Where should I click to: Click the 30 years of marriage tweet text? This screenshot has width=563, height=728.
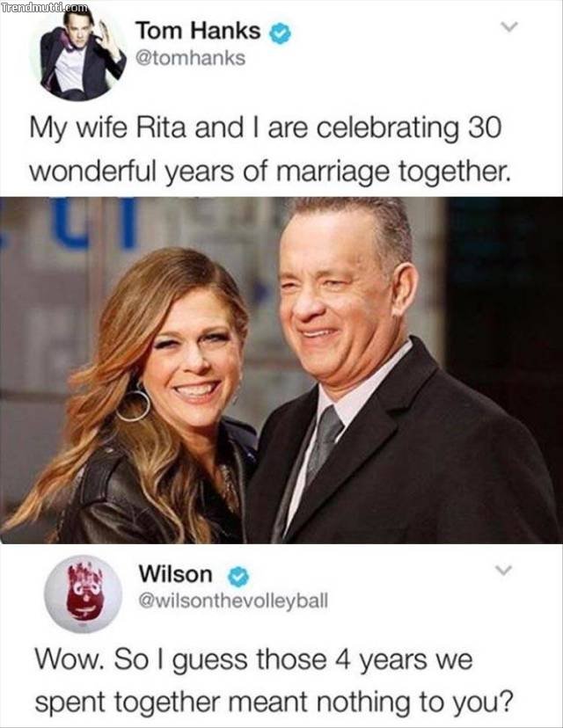(270, 149)
